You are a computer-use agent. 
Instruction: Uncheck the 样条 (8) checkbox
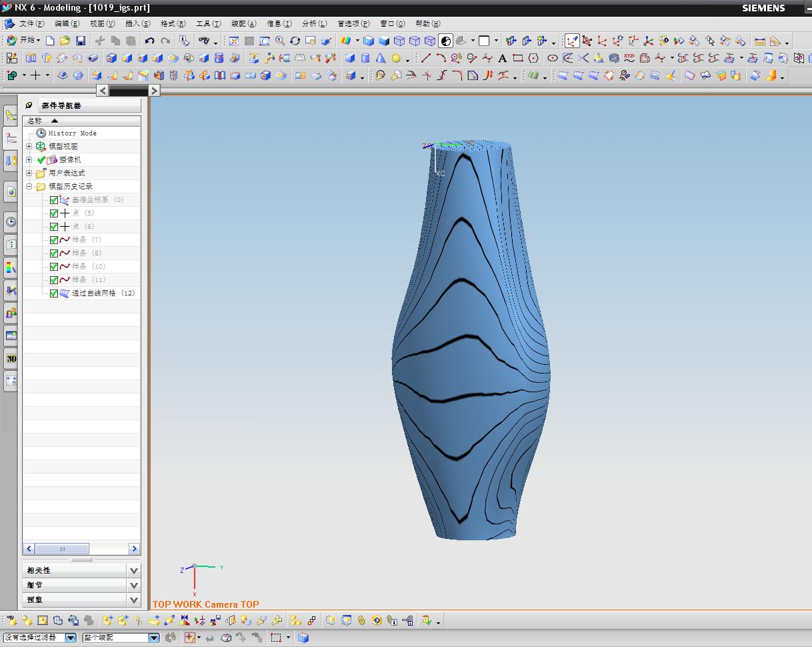click(54, 253)
